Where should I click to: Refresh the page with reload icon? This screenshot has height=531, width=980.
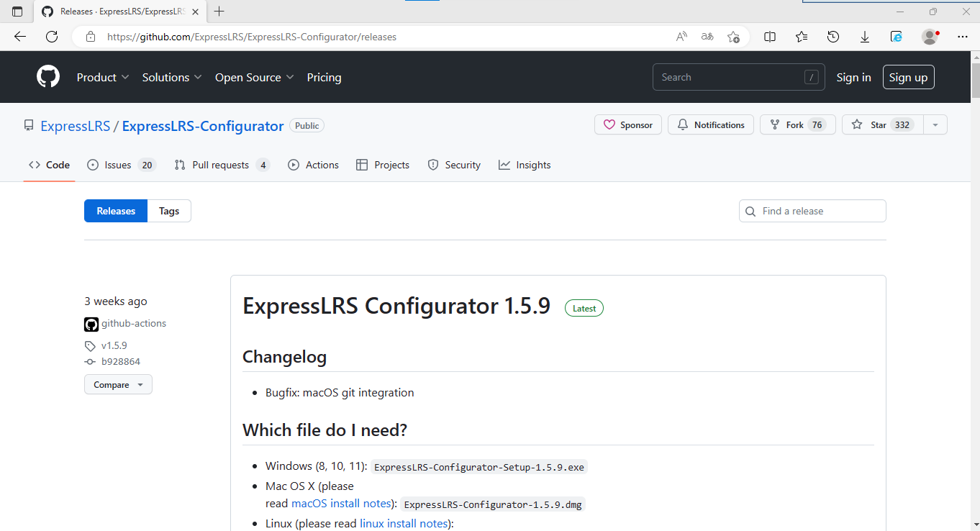tap(52, 37)
